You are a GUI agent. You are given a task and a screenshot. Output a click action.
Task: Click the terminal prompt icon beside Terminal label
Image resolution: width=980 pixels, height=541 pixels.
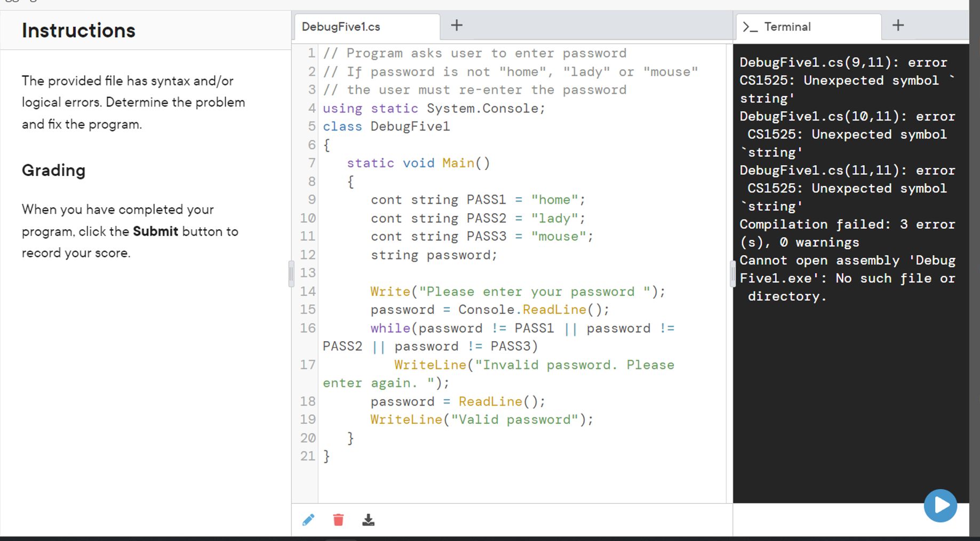point(750,26)
